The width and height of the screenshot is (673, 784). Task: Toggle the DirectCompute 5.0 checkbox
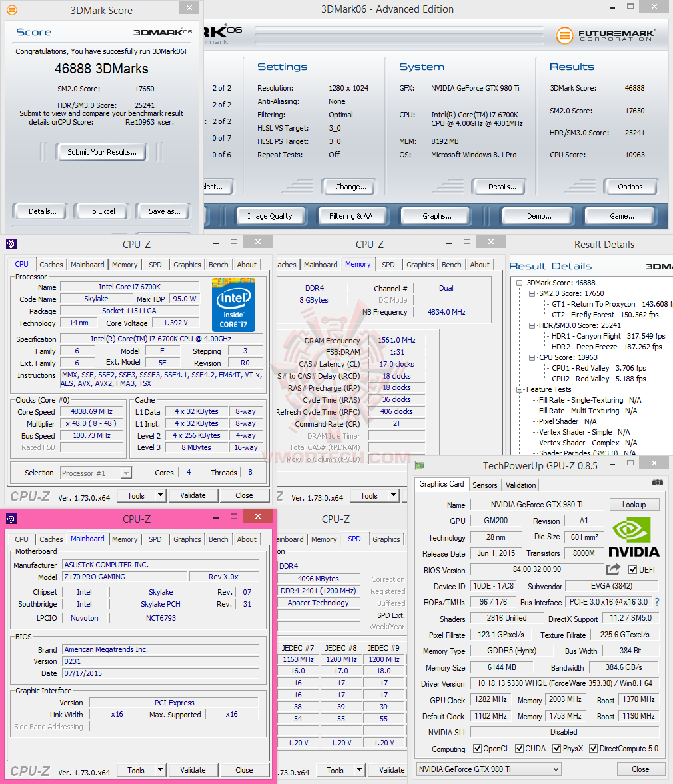tap(594, 749)
